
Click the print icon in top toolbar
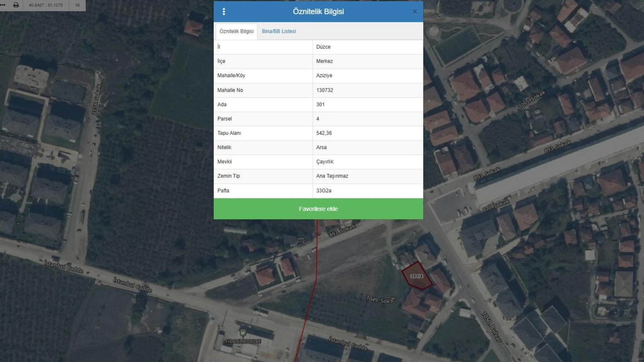pos(16,5)
